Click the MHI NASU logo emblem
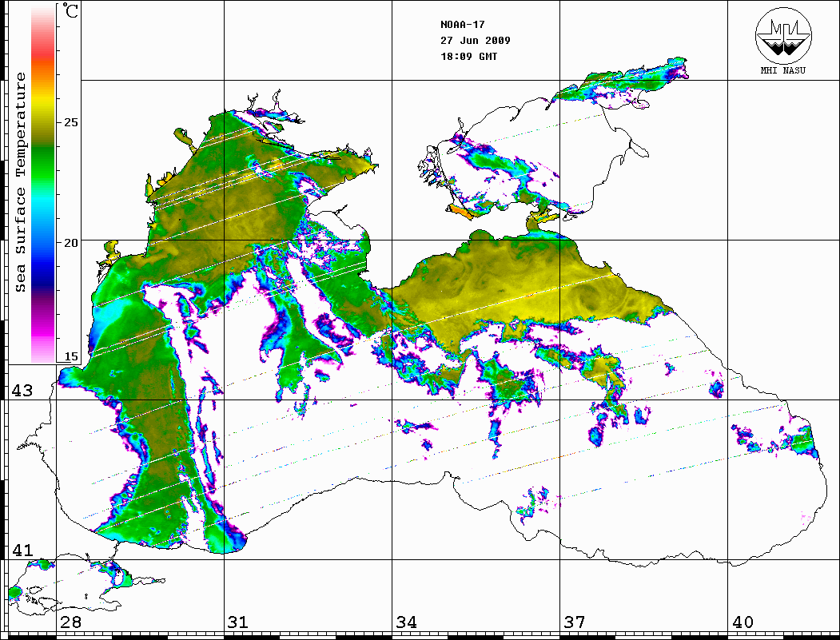This screenshot has width=840, height=640. 783,35
